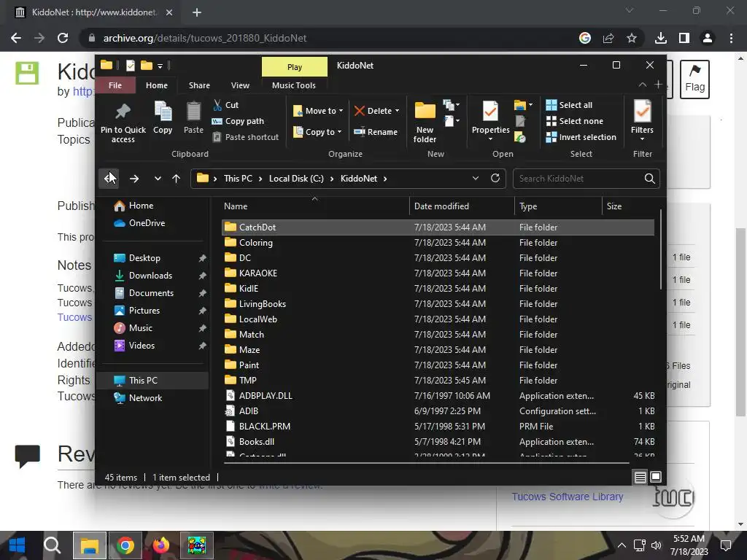Open new Chrome tab with plus
747x560 pixels.
pyautogui.click(x=197, y=12)
